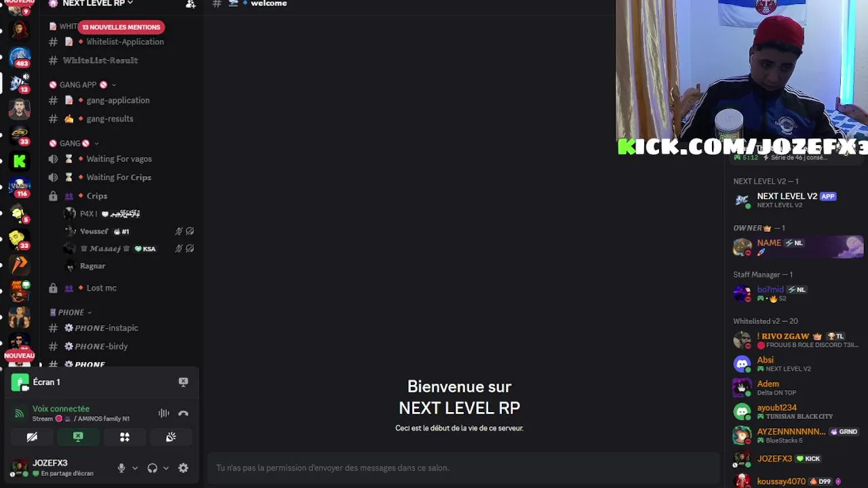868x488 pixels.
Task: Open the server icon with 483 badge
Action: [x=20, y=56]
